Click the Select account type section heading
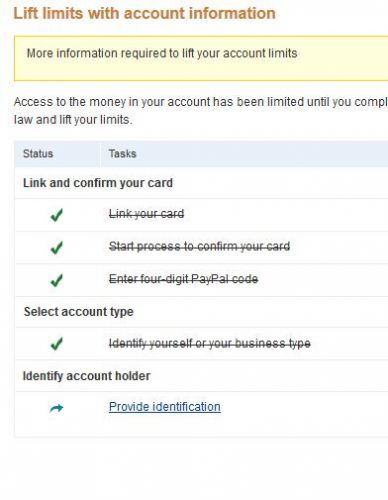Image resolution: width=388 pixels, height=500 pixels. pyautogui.click(x=79, y=312)
